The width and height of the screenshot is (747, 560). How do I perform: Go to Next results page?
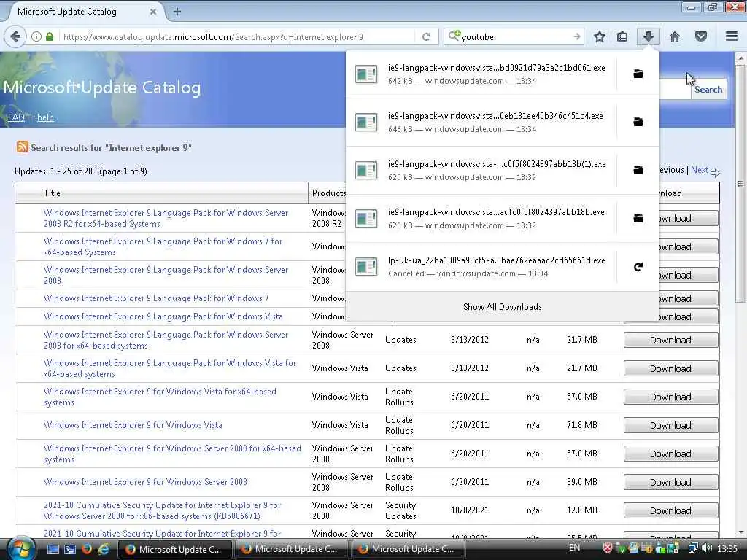point(700,170)
